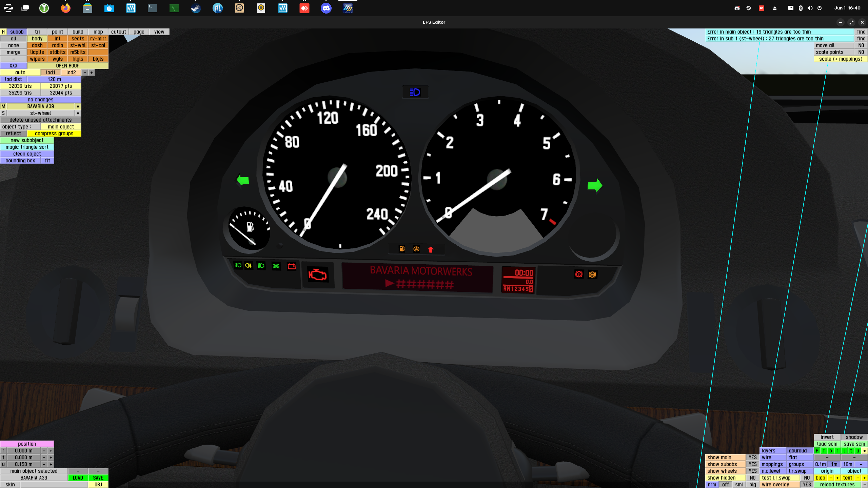Viewport: 868px width, 488px height.
Task: Click the magic triangle sort button
Action: tap(27, 147)
